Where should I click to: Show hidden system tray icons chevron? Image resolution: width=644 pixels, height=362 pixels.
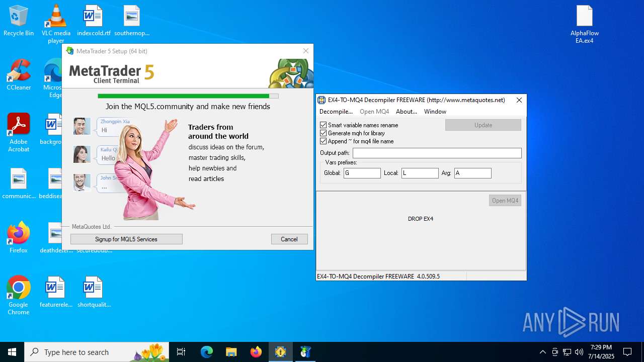click(542, 352)
